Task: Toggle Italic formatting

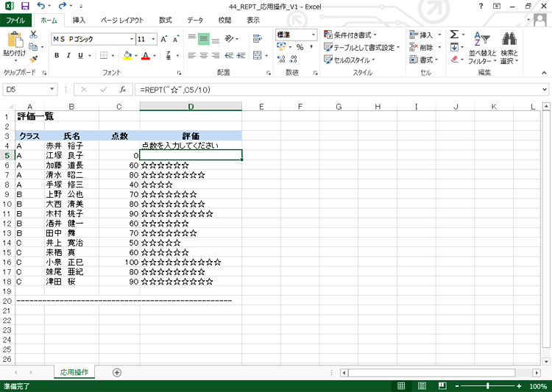Action: click(68, 55)
